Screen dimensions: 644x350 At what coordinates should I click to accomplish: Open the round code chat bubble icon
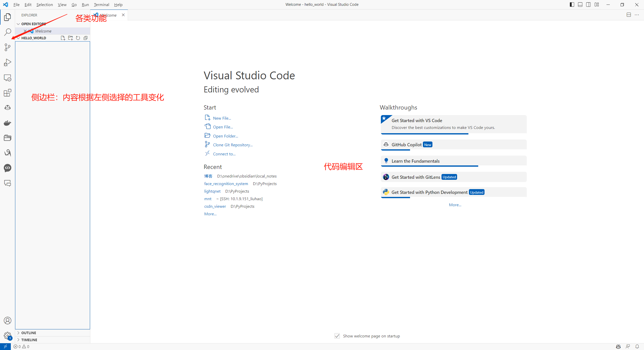[8, 168]
